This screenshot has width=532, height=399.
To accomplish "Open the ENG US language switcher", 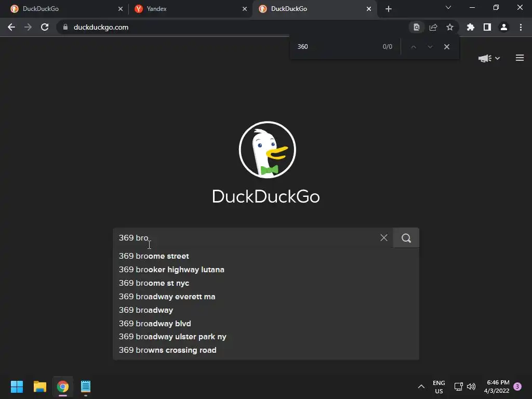I will click(x=438, y=387).
